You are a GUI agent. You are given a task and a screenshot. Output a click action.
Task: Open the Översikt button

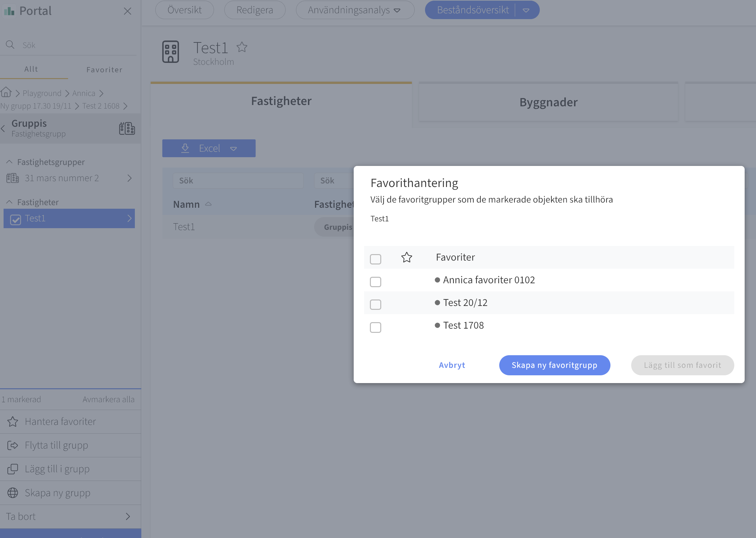point(184,10)
